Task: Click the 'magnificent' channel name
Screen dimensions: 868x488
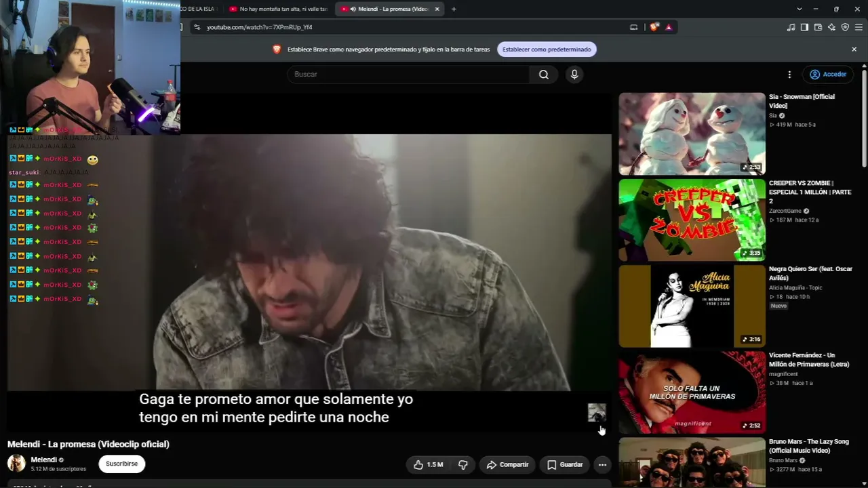Action: coord(783,374)
